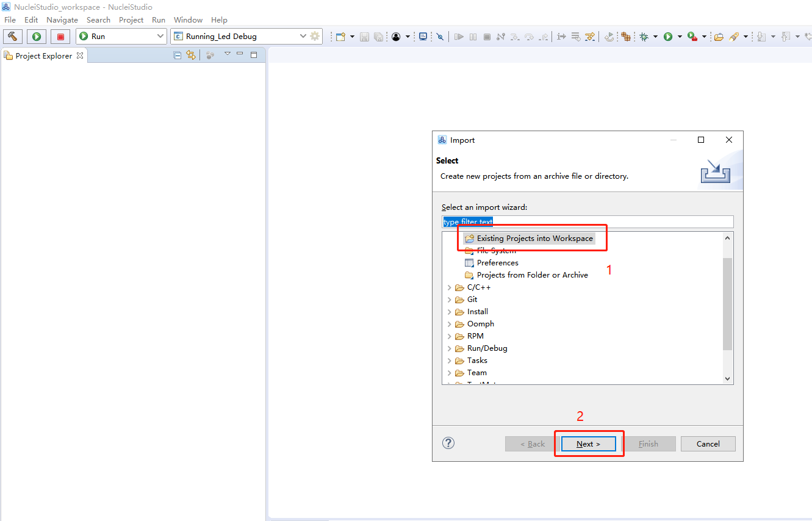Screen dimensions: 812x521
Task: Expand the Run/Debug wizard folder
Action: pyautogui.click(x=450, y=348)
